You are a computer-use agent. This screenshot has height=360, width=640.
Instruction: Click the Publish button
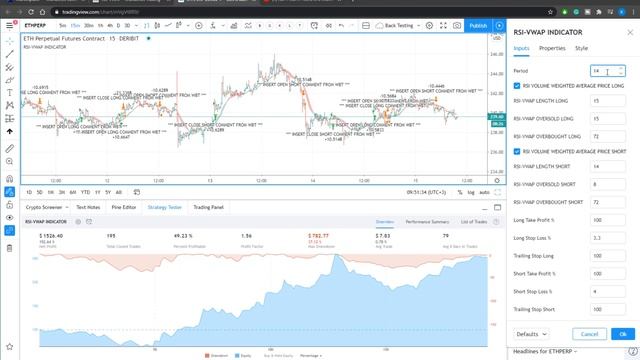point(478,25)
